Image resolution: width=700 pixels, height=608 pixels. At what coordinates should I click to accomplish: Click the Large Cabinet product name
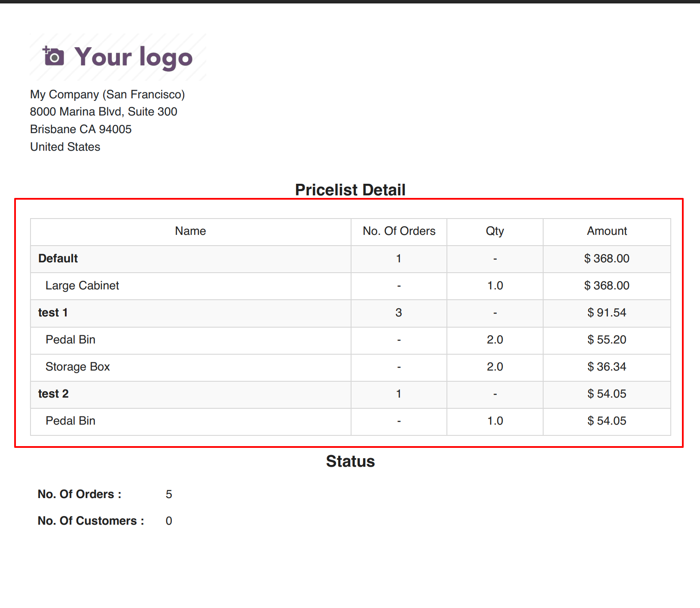(82, 286)
